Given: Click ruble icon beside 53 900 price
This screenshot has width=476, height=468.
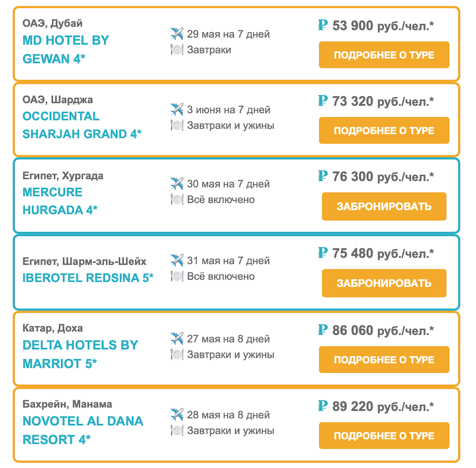Looking at the screenshot, I should click(322, 25).
